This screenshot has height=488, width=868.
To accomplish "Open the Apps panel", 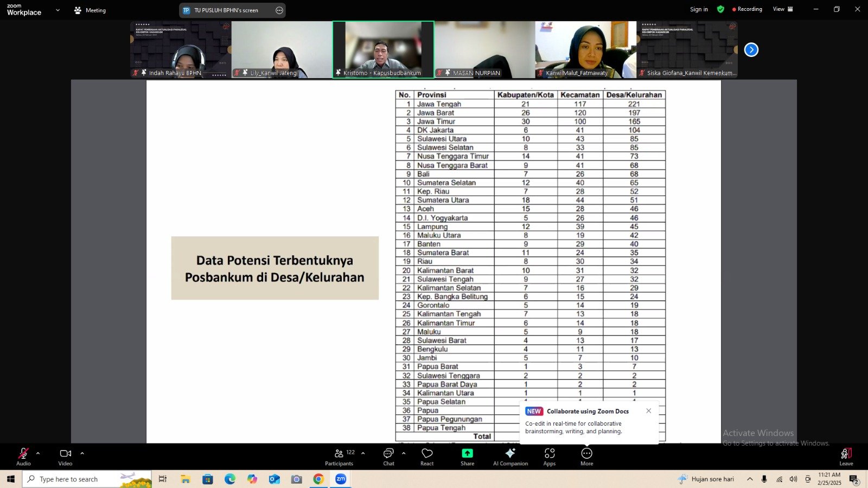I will [550, 457].
